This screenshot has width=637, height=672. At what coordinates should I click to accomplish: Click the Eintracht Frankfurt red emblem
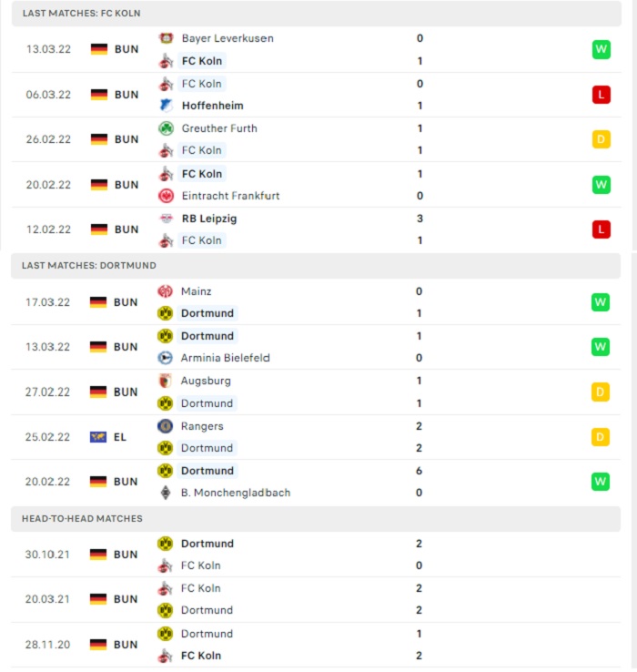coord(167,196)
